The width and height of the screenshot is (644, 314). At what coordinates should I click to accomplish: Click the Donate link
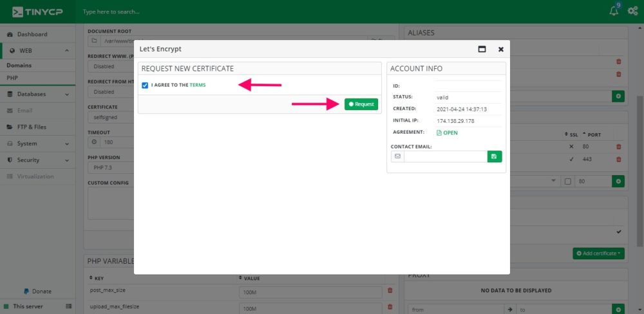pyautogui.click(x=38, y=291)
